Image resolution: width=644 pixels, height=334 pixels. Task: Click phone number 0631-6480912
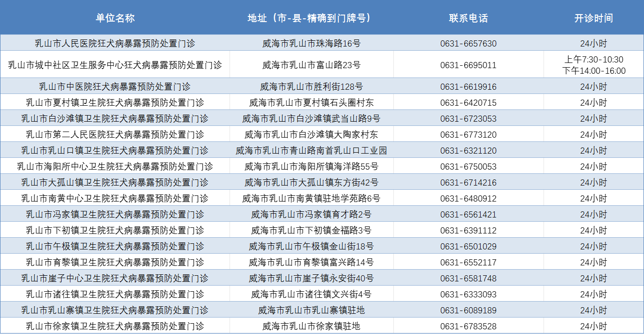[468, 198]
